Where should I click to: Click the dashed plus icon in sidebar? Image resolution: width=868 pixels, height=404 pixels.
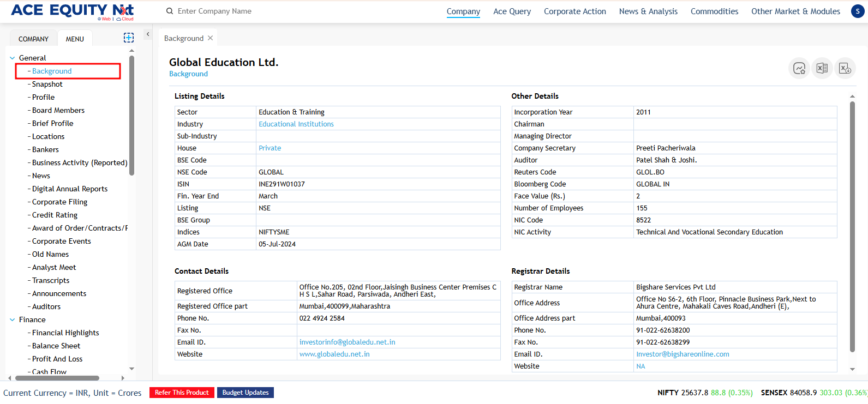pyautogui.click(x=129, y=38)
